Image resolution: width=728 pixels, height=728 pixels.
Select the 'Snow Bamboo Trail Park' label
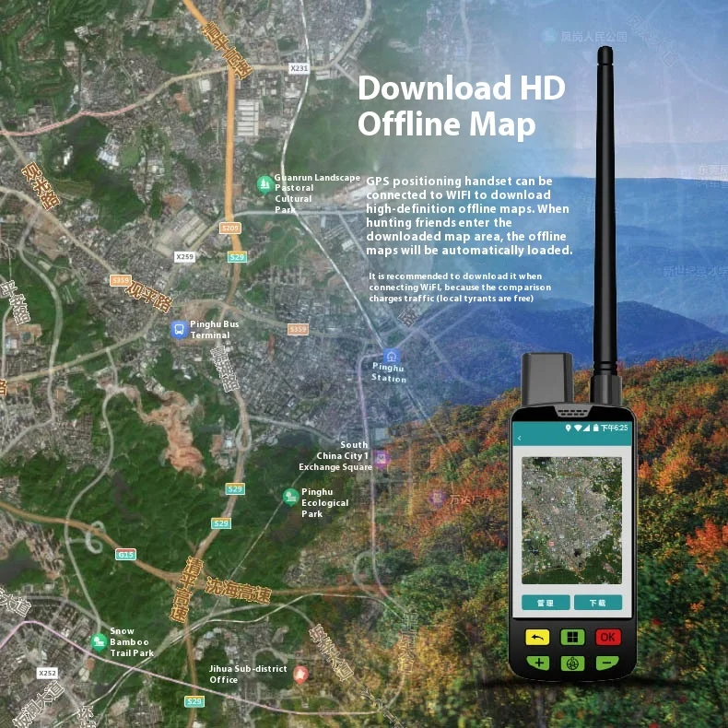pos(132,642)
